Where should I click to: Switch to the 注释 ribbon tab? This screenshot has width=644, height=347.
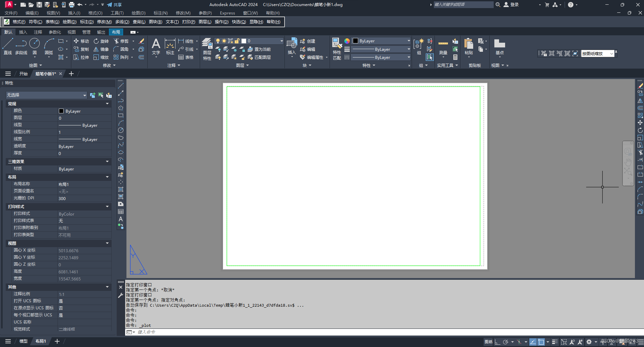38,32
